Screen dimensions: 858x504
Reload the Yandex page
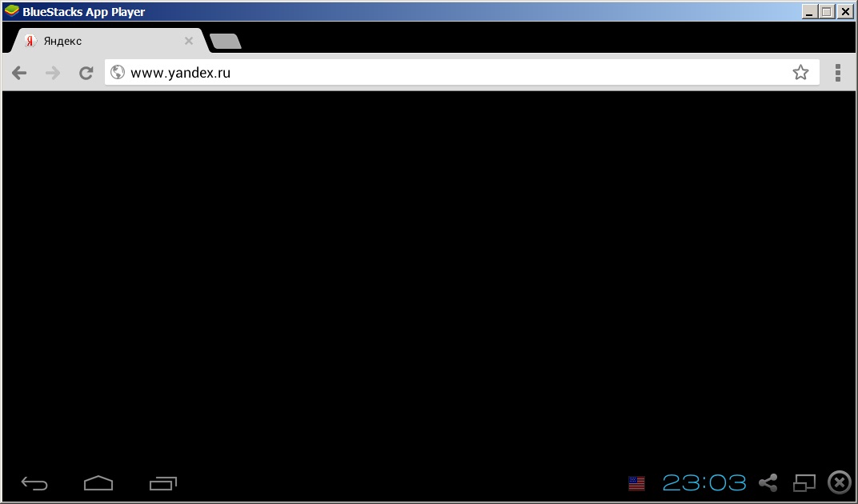pos(86,73)
